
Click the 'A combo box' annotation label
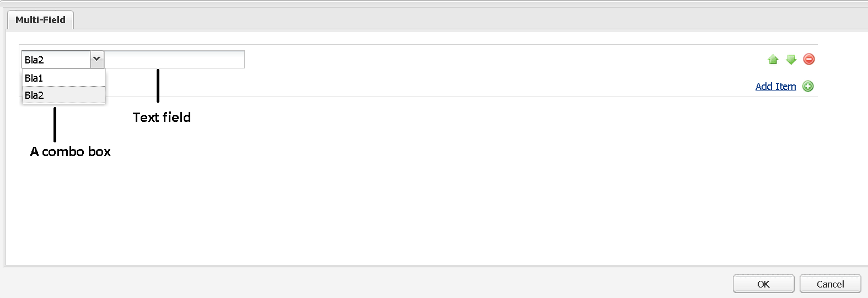click(70, 152)
